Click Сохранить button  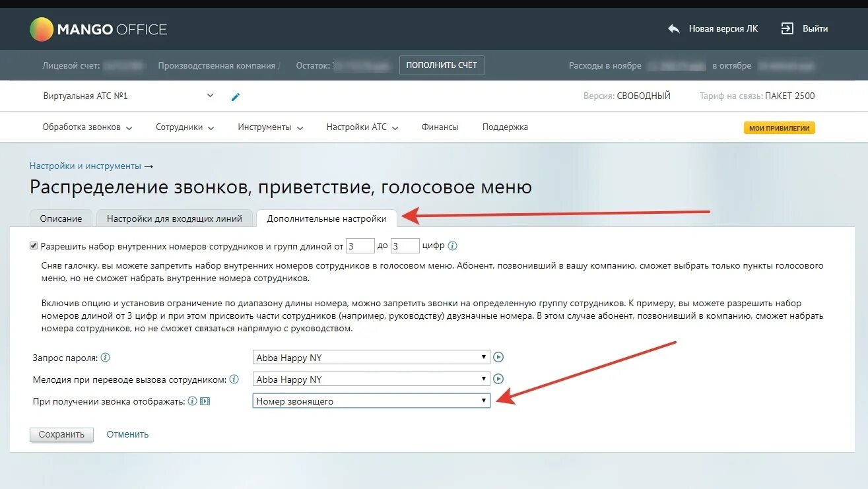[x=61, y=434]
